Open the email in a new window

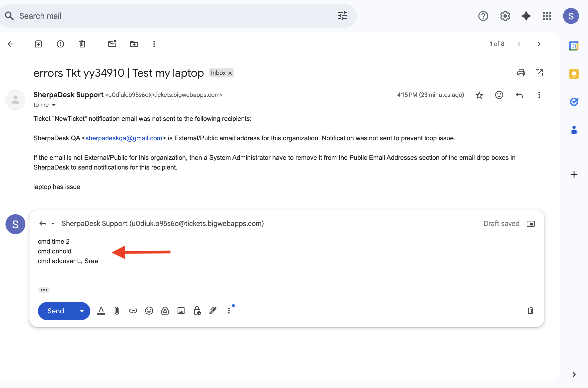click(539, 73)
